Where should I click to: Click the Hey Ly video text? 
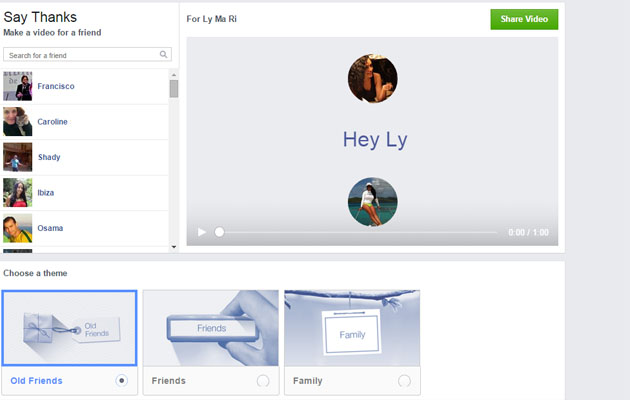[375, 140]
